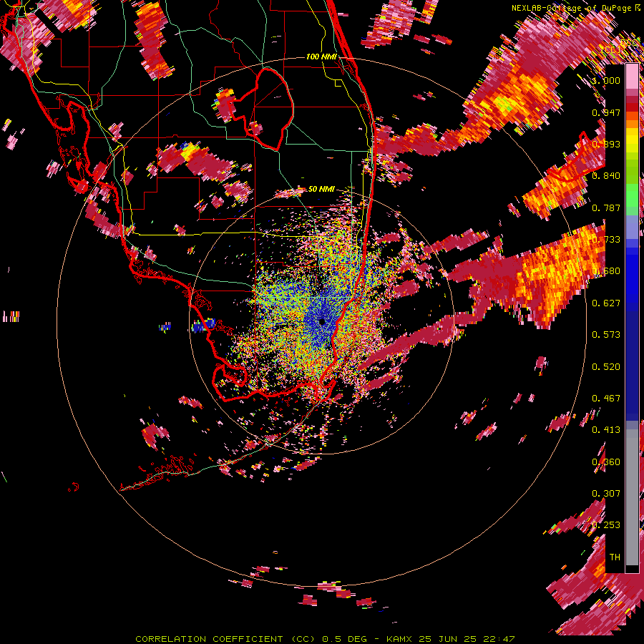The width and height of the screenshot is (644, 644).
Task: Click the 0.787 scale value
Action: pyautogui.click(x=606, y=208)
